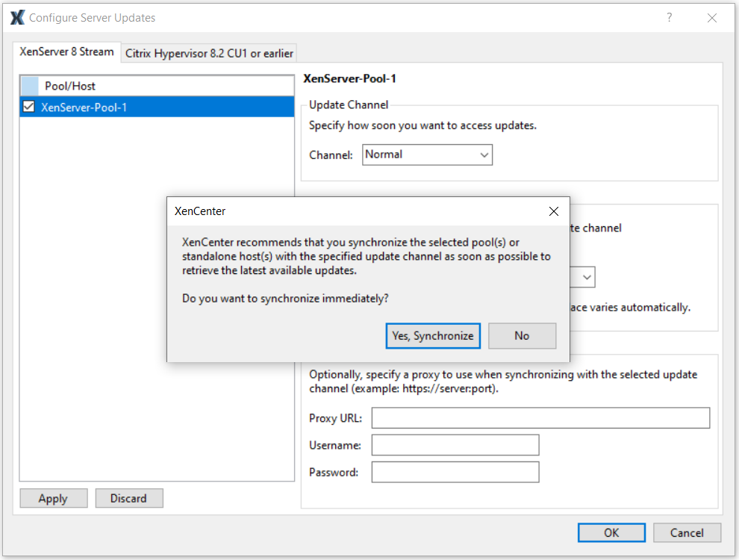The width and height of the screenshot is (739, 560).
Task: Click the Discard button
Action: click(128, 498)
